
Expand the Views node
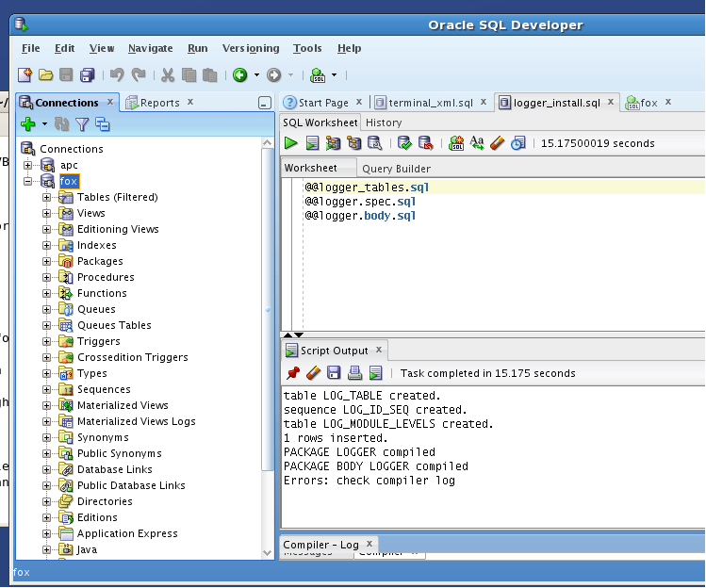click(46, 213)
